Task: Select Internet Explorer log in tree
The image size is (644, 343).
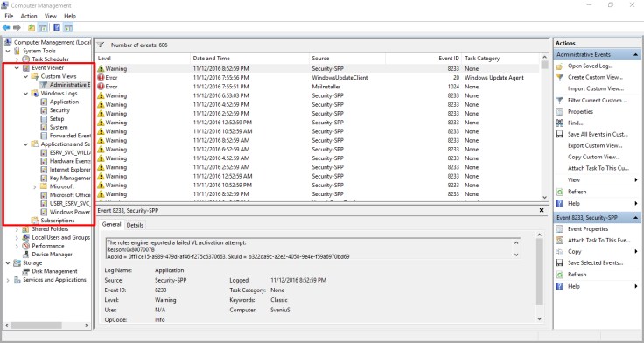Action: click(x=70, y=170)
